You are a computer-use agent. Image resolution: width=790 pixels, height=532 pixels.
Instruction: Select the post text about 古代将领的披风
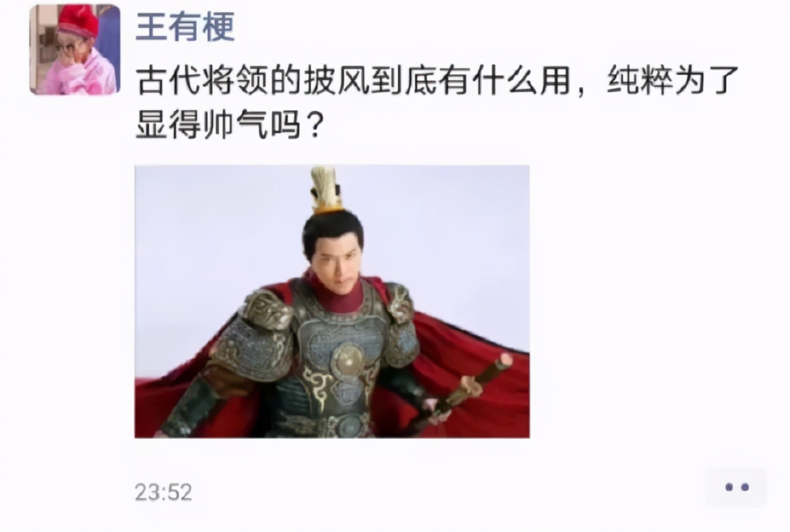pyautogui.click(x=437, y=103)
